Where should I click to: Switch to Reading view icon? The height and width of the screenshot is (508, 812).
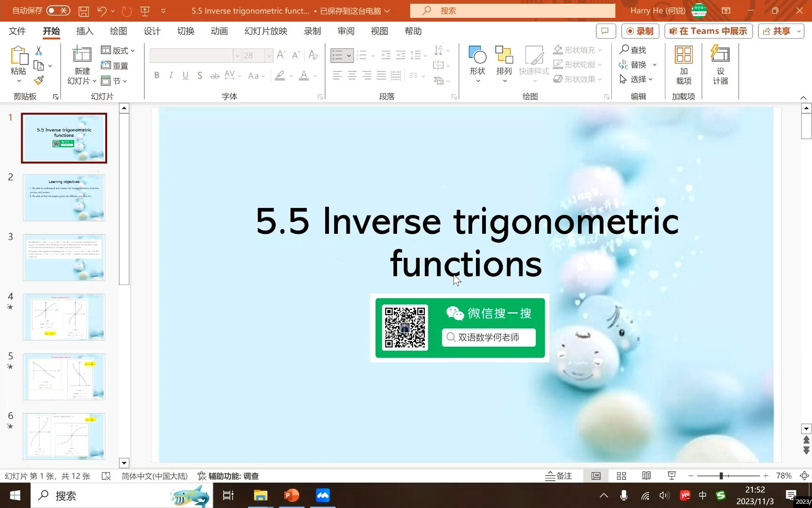coord(647,476)
